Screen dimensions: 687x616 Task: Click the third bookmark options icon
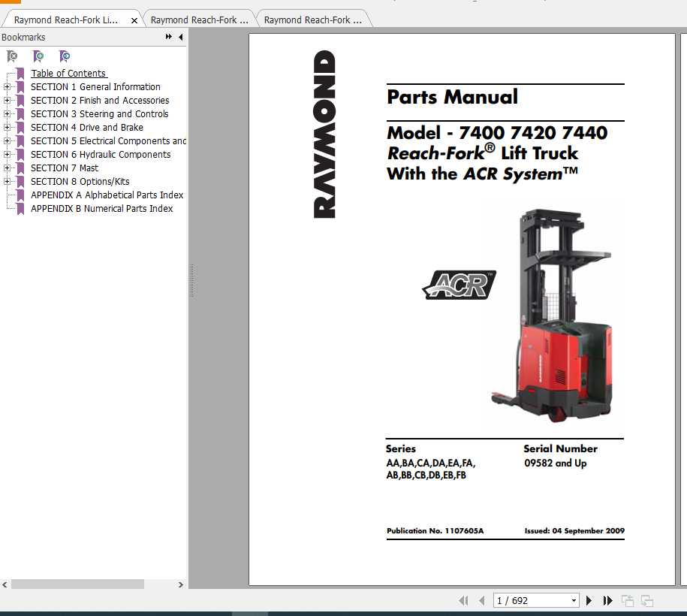pos(65,56)
